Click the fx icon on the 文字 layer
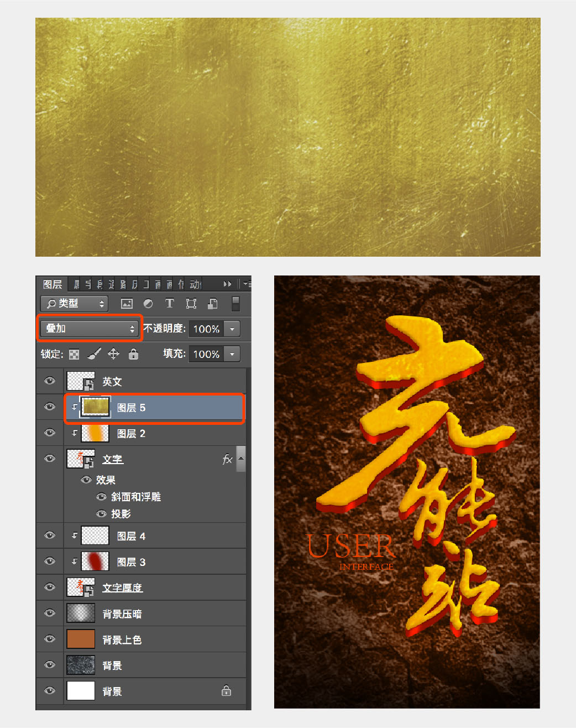 click(227, 459)
